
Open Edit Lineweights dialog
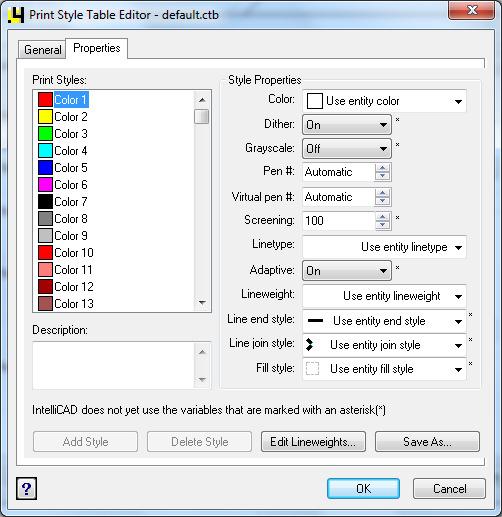point(313,442)
